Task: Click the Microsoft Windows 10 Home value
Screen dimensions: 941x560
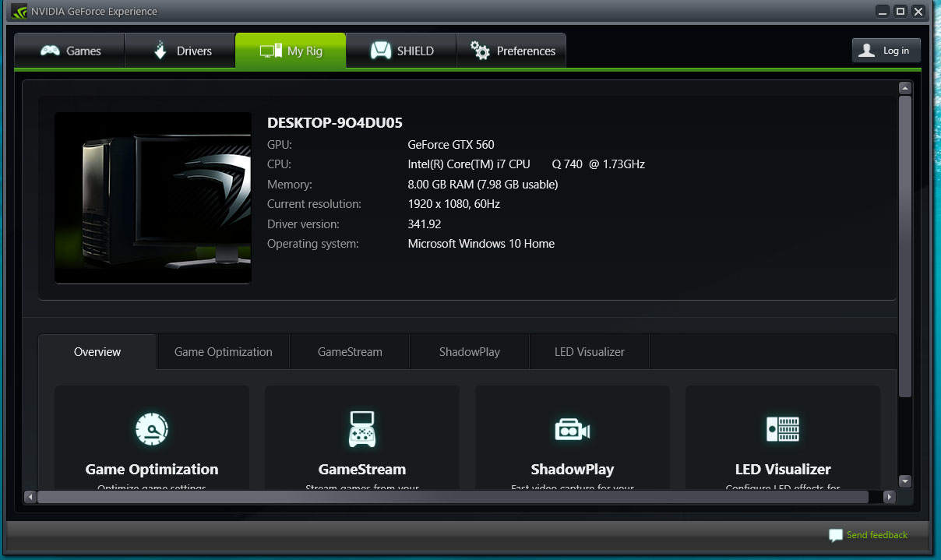Action: [x=481, y=244]
